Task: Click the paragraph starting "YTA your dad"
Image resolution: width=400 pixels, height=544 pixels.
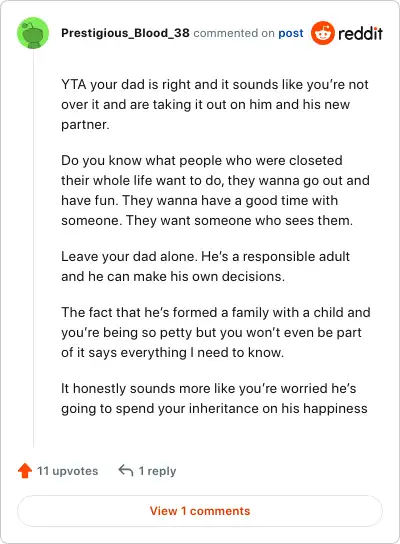Action: pyautogui.click(x=215, y=104)
